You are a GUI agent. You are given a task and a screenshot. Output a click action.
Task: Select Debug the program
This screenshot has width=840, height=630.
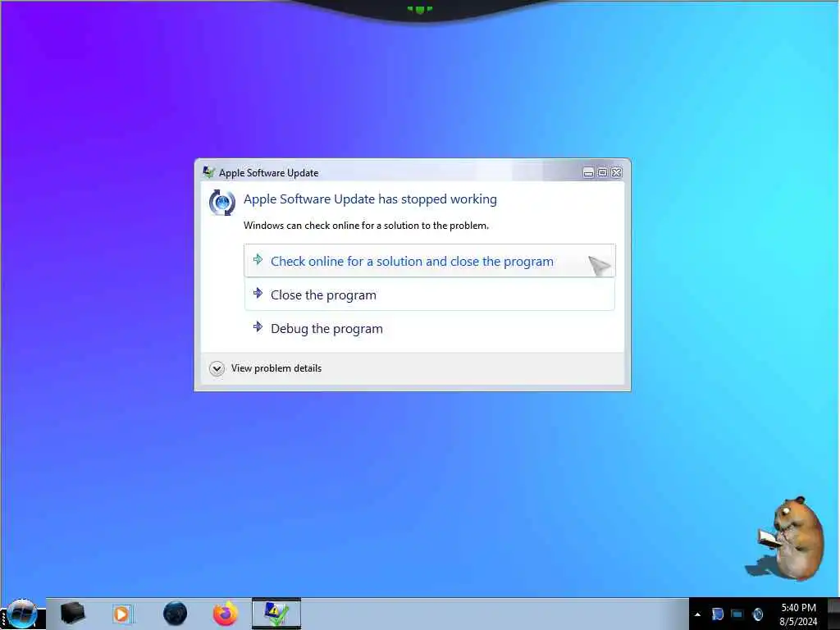click(429, 328)
